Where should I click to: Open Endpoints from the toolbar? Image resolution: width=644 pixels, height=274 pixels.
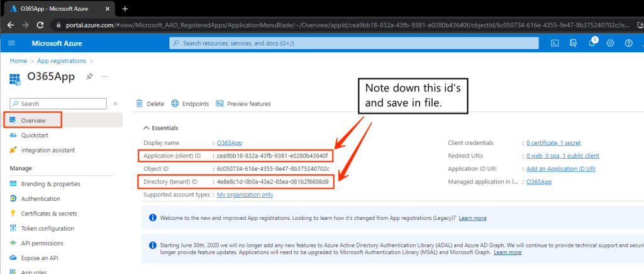190,104
